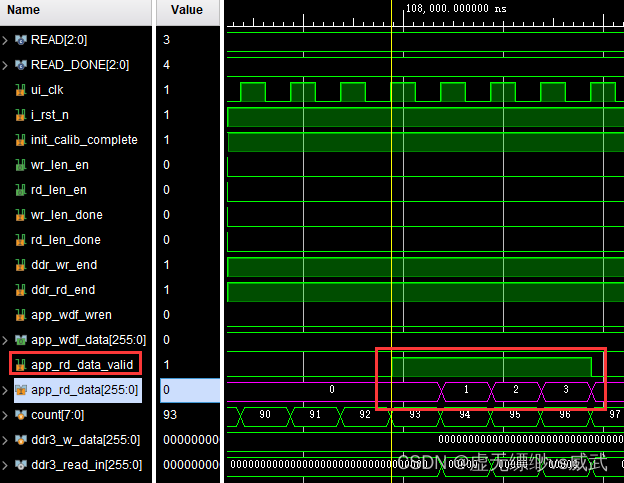624x483 pixels.
Task: Expand the ddr3_read_in[255:0] bus
Action: pos(6,465)
